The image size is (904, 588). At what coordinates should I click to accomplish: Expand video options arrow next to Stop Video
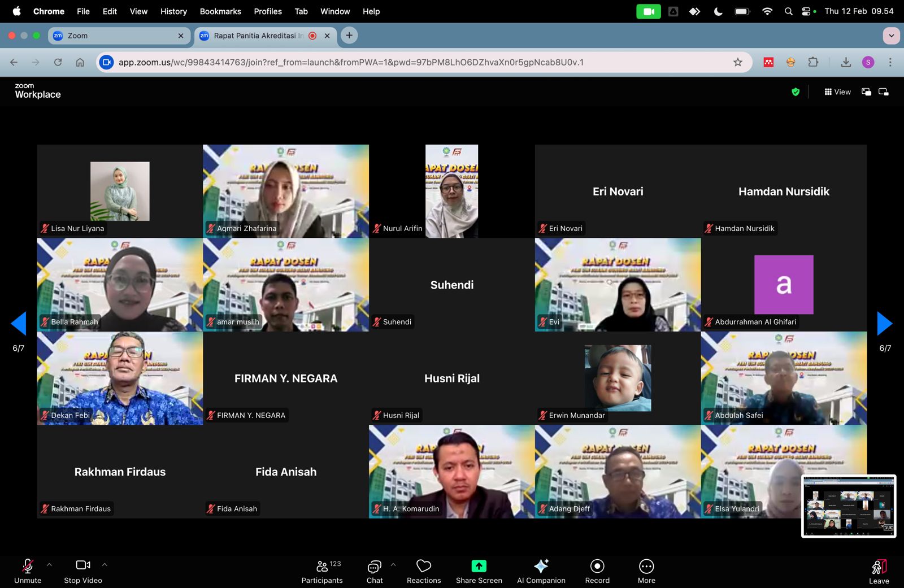(105, 564)
